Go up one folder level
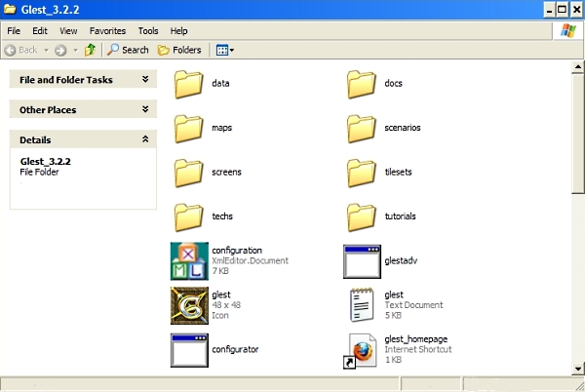This screenshot has width=585, height=392. [90, 50]
